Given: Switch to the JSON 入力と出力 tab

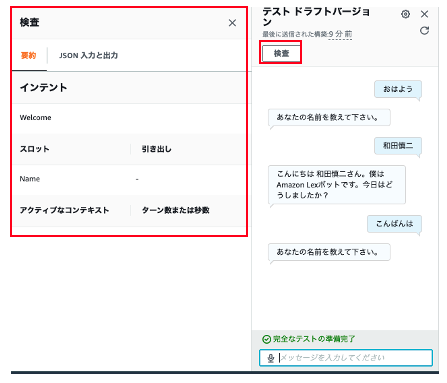Looking at the screenshot, I should [88, 56].
